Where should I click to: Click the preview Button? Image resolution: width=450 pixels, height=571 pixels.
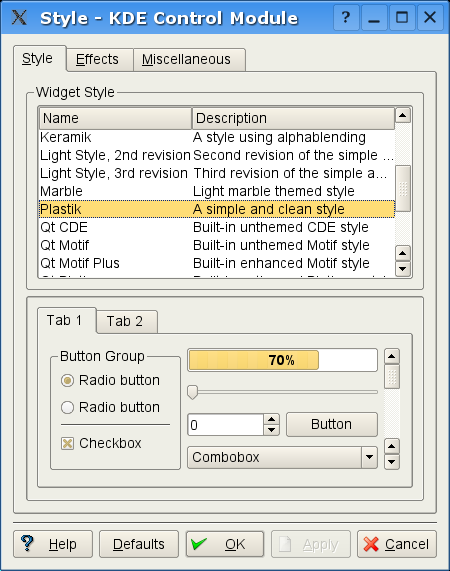(x=332, y=424)
